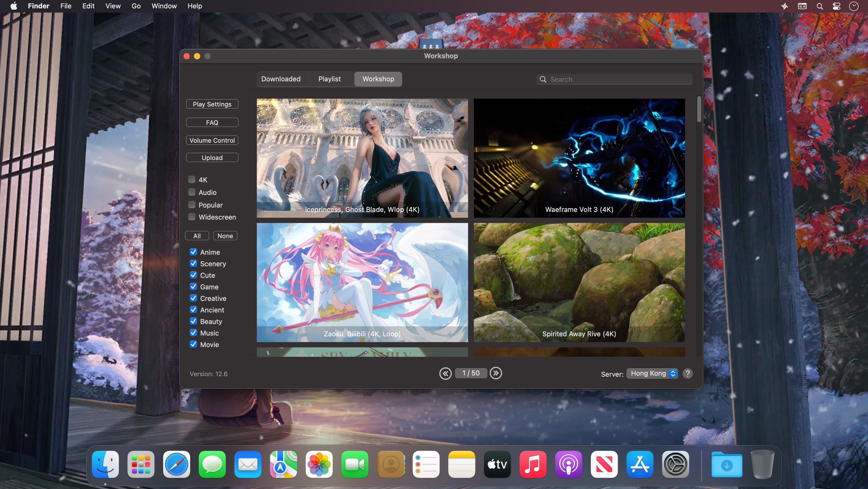Screen dimensions: 868x489
Task: Toggle the Anime category checkbox
Action: (193, 251)
